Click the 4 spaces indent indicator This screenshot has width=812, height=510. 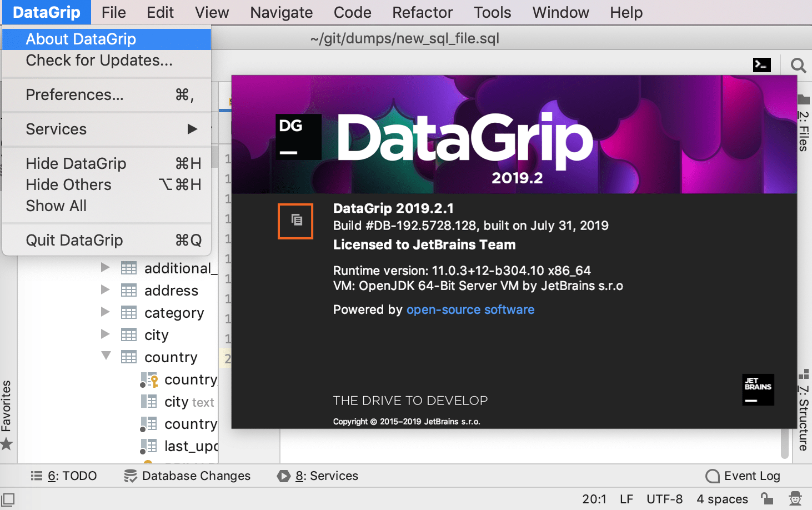point(722,499)
